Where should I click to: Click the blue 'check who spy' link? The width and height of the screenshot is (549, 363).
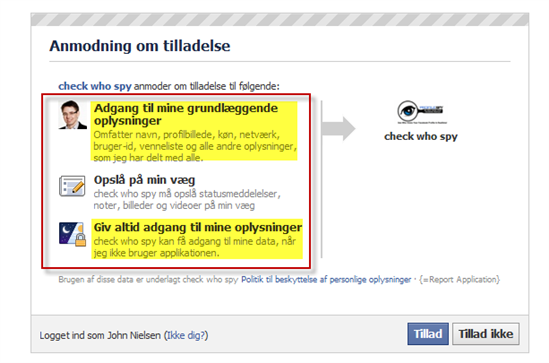click(x=95, y=86)
